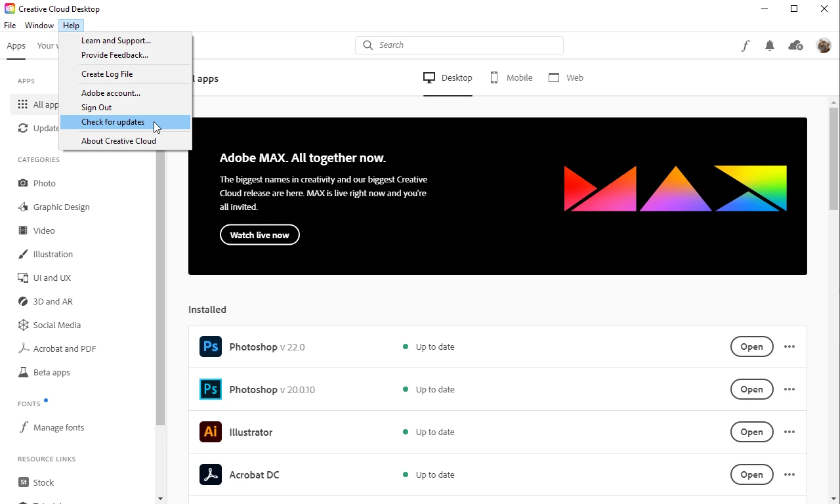Click the search magnifier icon
Image resolution: width=840 pixels, height=504 pixels.
[368, 45]
